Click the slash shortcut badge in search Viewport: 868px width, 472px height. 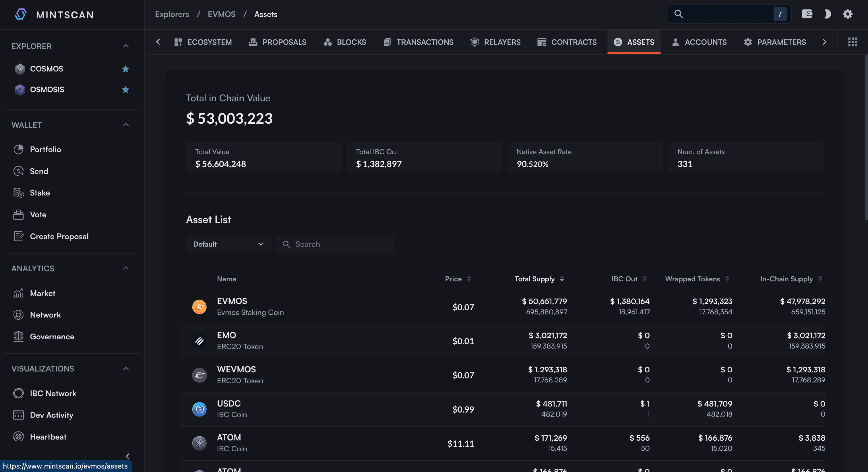tap(780, 14)
